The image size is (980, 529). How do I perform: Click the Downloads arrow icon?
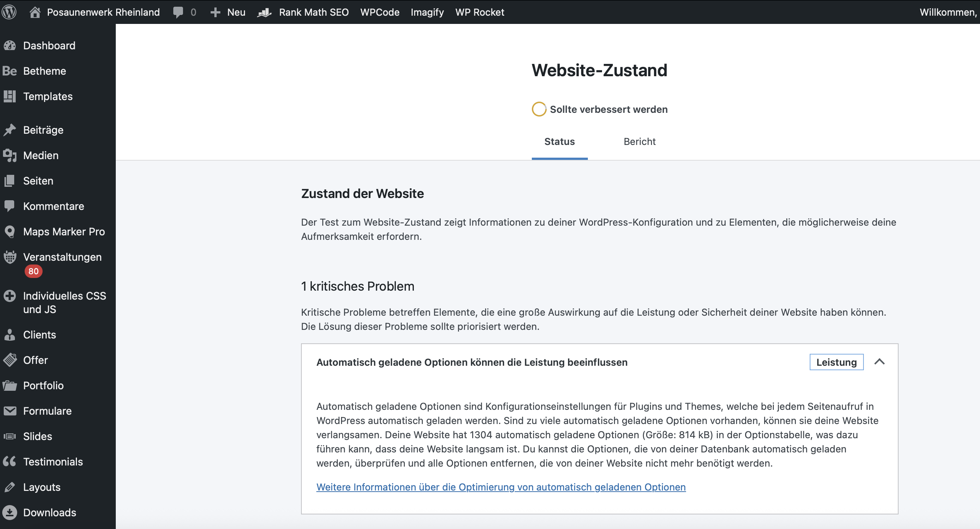10,513
